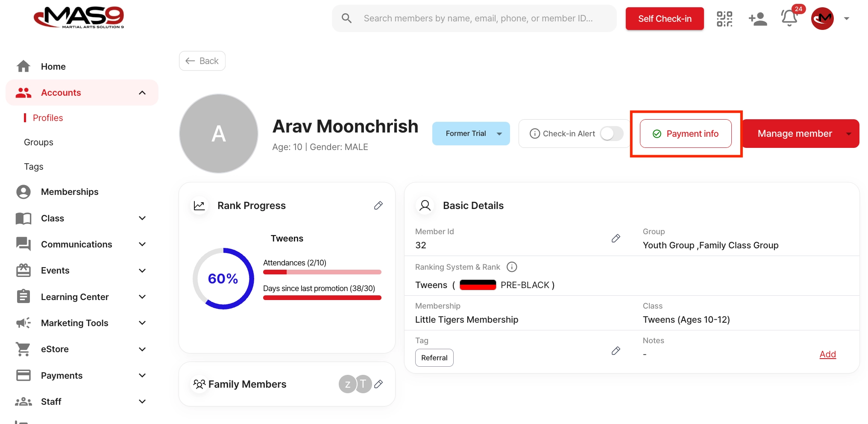Open the notifications bell
The image size is (868, 424).
tap(789, 18)
